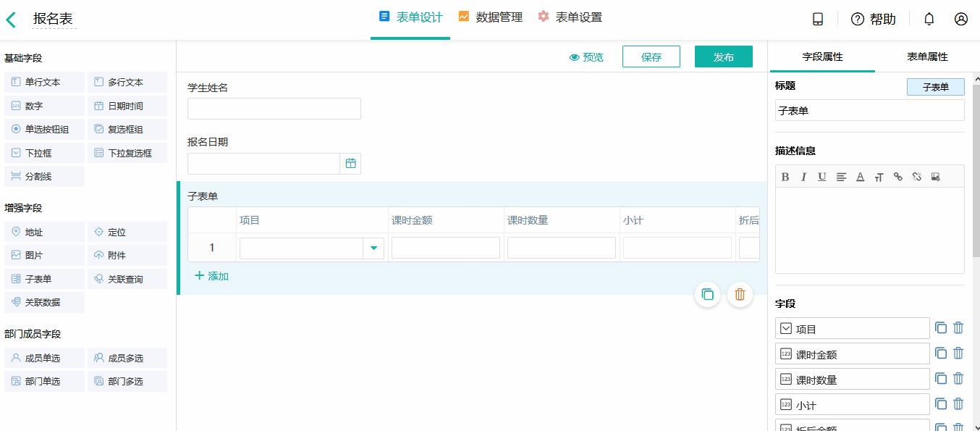This screenshot has height=431, width=980.
Task: Open the 项目 dropdown in the subform row
Action: click(373, 248)
